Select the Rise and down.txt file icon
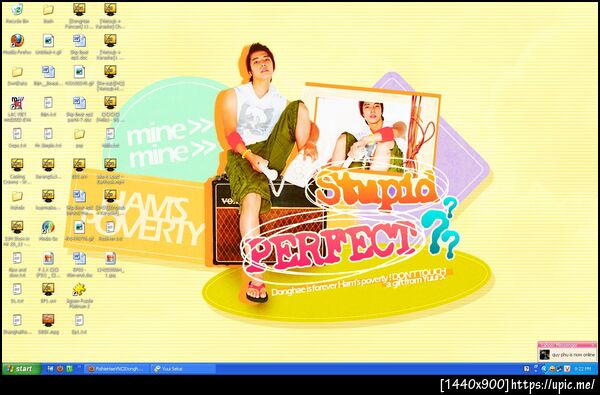Screen dimensions: 600x395 [x=17, y=264]
